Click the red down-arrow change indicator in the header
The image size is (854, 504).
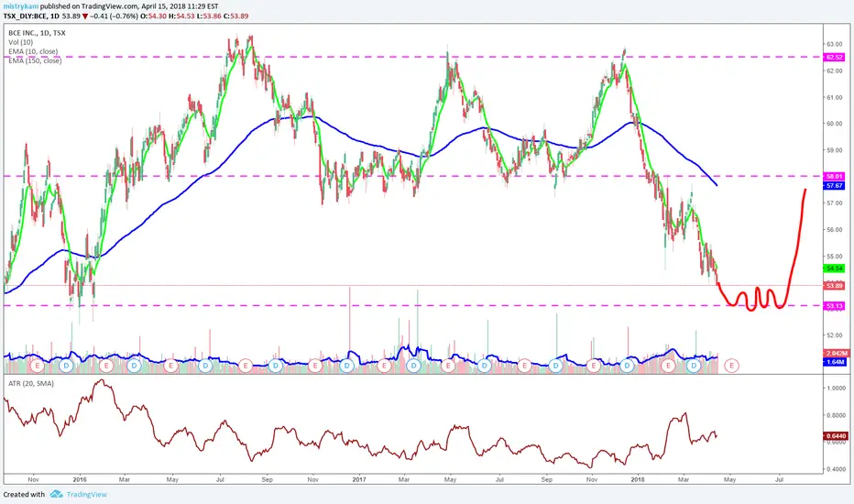(85, 16)
